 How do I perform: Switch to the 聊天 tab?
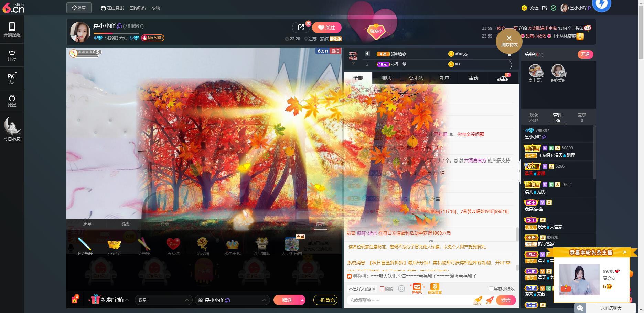[x=387, y=78]
